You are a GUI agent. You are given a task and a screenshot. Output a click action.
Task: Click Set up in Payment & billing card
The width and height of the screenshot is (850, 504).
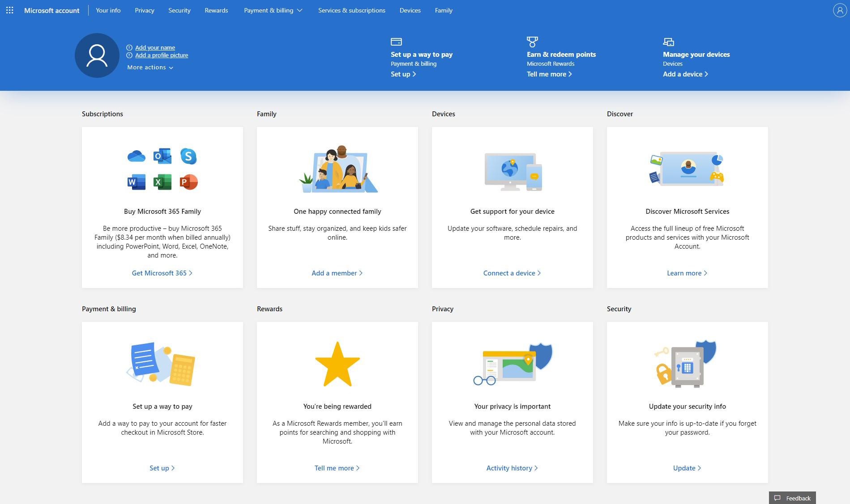[x=162, y=468]
